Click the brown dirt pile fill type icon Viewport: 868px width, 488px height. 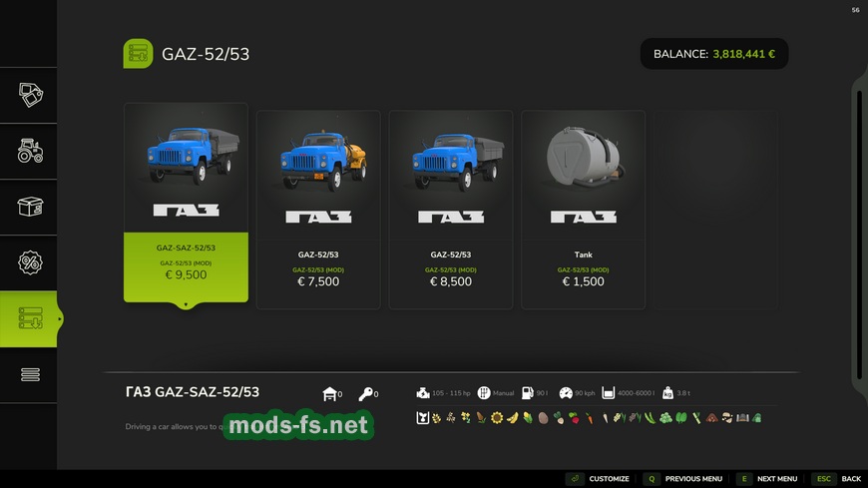click(712, 418)
